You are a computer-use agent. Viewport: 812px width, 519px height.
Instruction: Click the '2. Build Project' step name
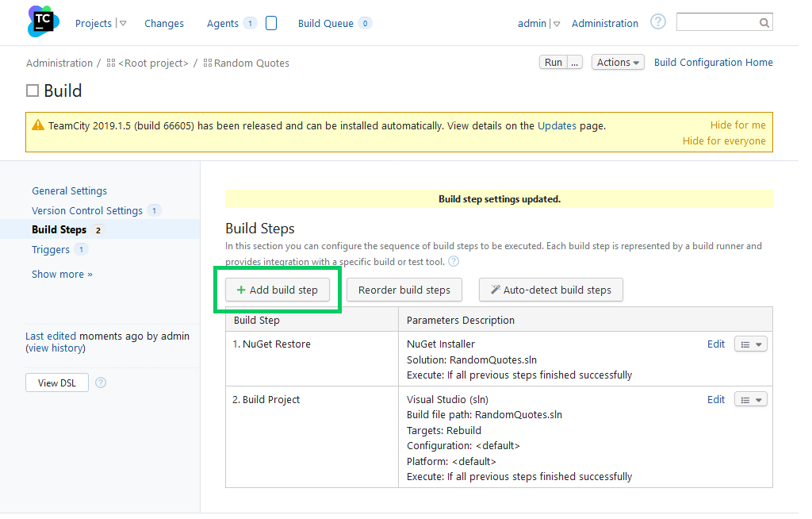click(x=266, y=400)
